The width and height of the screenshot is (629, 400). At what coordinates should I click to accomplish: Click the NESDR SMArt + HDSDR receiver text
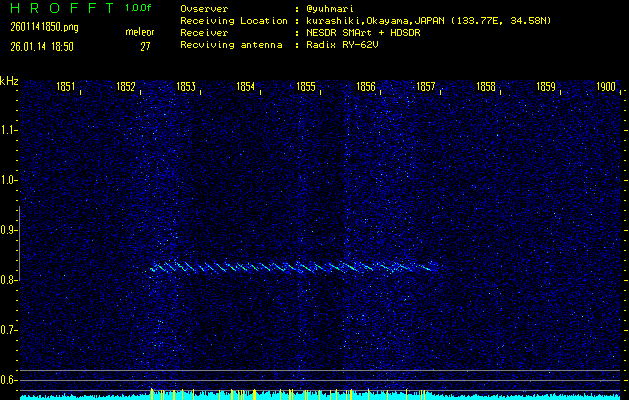click(x=363, y=33)
